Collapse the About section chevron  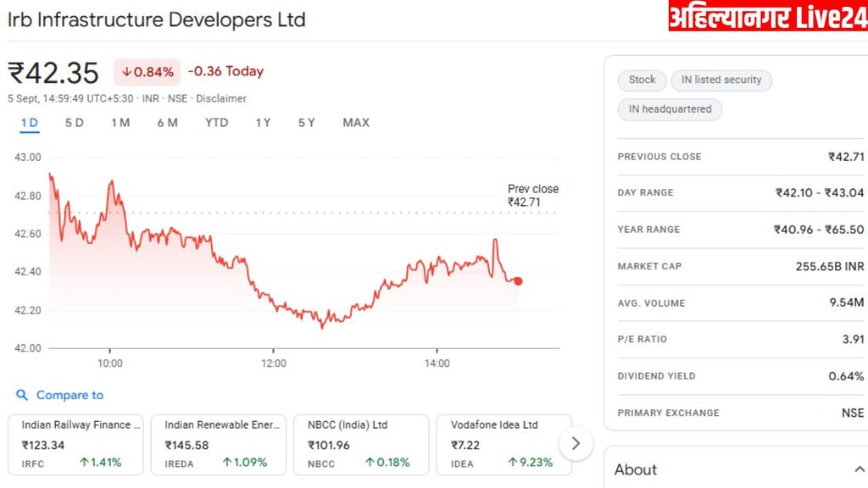click(859, 469)
